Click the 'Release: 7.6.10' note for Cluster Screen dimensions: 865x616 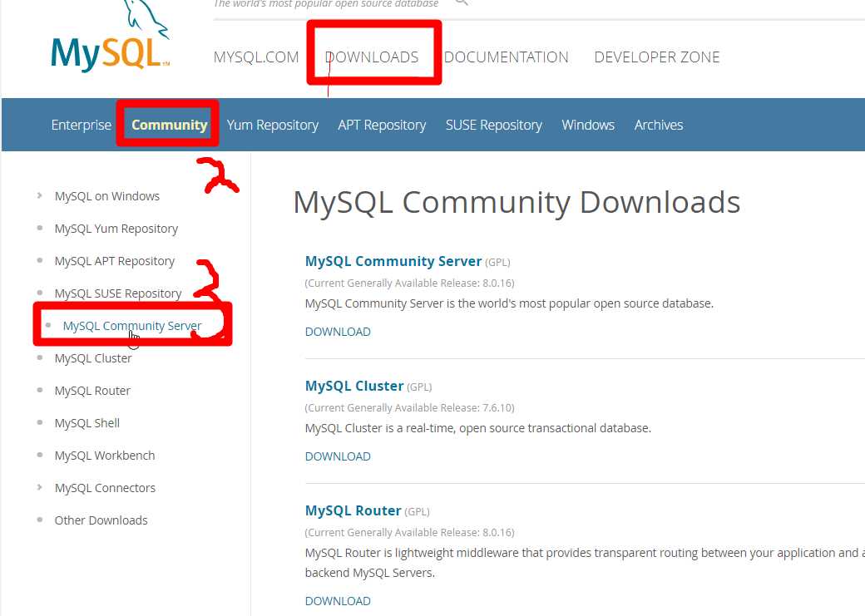(x=409, y=407)
